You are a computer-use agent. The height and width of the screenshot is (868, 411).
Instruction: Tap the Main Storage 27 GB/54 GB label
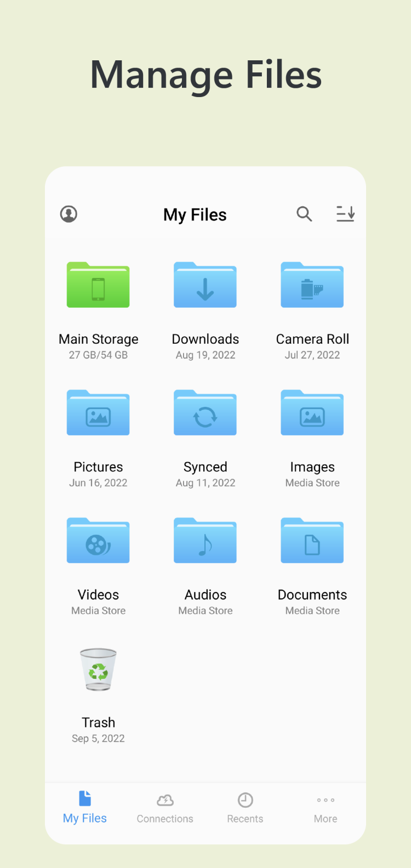pyautogui.click(x=98, y=355)
